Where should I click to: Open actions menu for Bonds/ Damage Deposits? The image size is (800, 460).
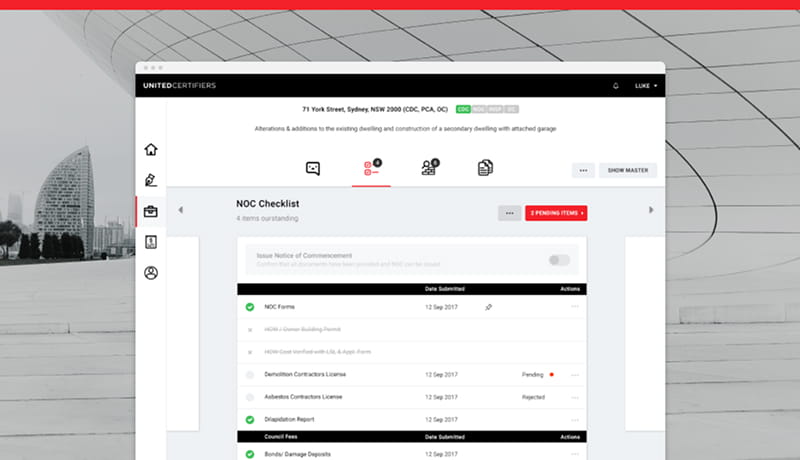pyautogui.click(x=575, y=454)
